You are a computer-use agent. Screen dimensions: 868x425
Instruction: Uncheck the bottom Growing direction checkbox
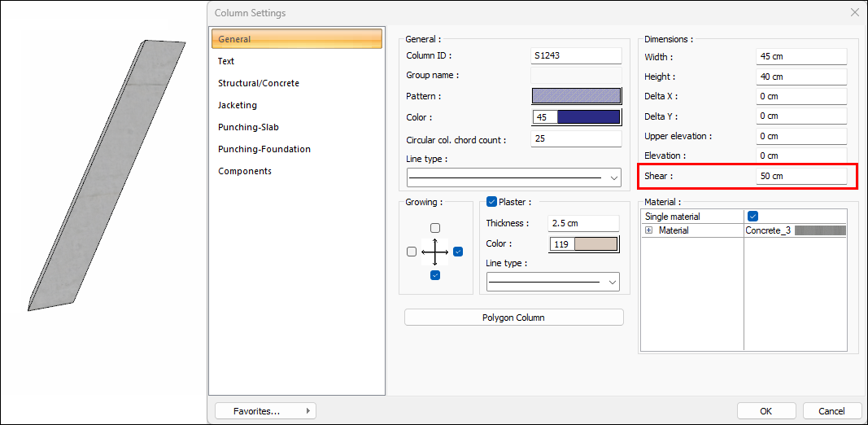point(435,275)
